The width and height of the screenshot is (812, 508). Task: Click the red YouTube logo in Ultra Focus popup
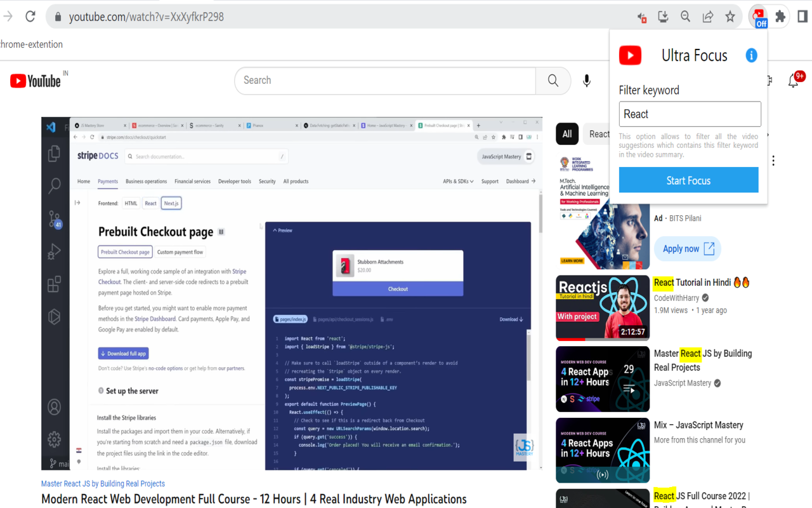coord(630,55)
